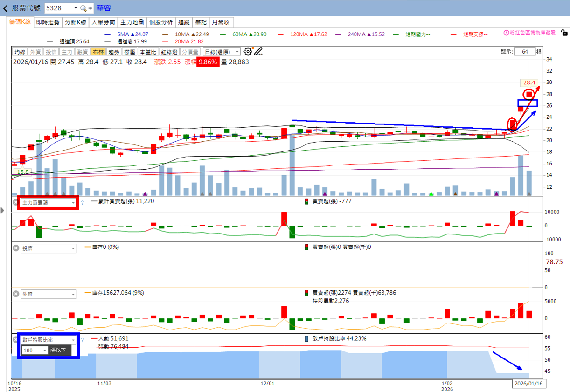Toggle the 投信 overlay button

tap(51, 52)
